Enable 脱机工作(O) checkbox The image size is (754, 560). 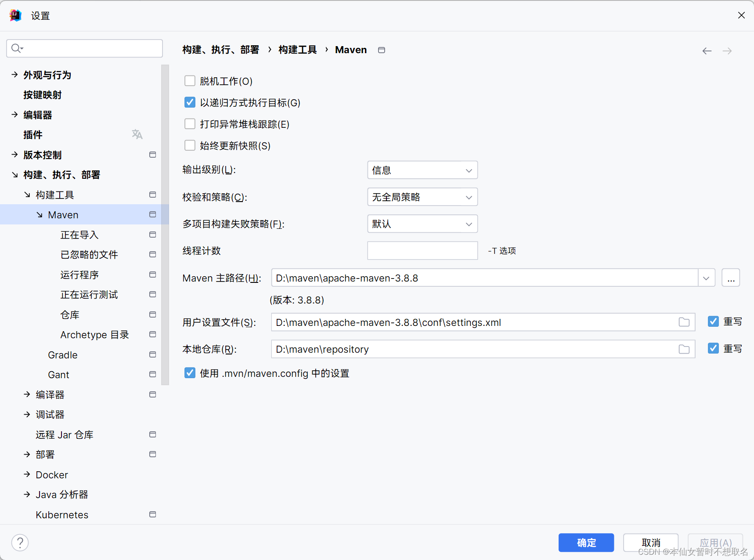click(190, 81)
